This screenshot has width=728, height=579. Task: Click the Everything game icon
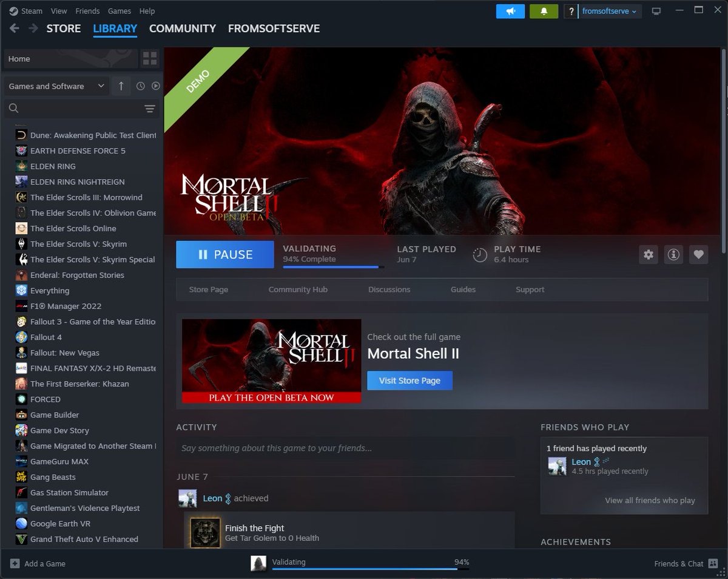[21, 290]
